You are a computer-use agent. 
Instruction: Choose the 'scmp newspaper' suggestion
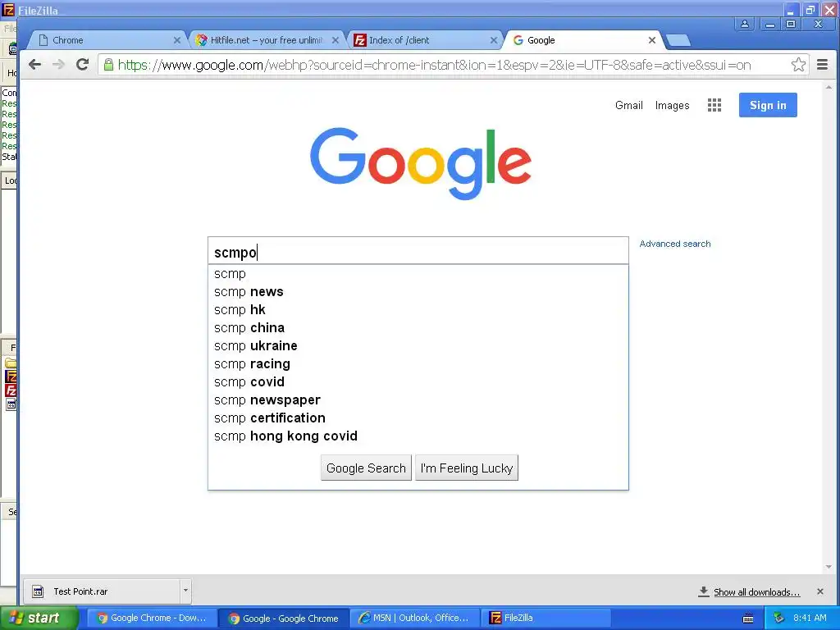click(418, 400)
